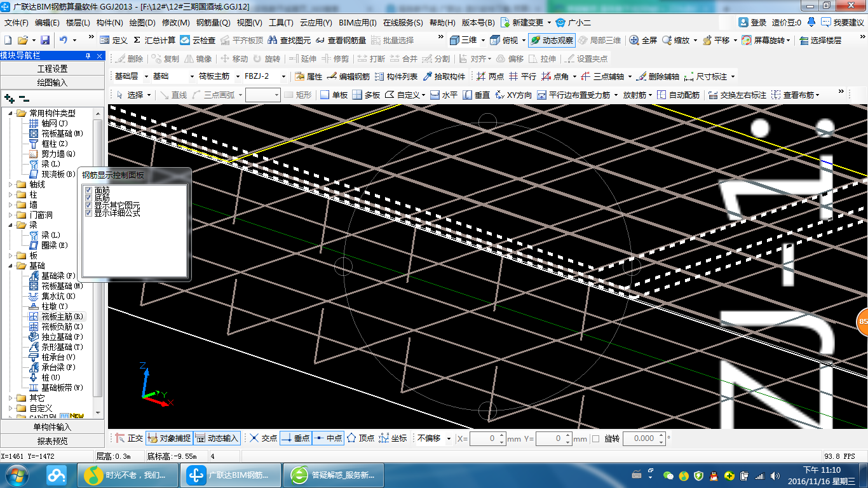The image size is (868, 488).
Task: Select 水平 horizontal rebar direction
Action: [444, 95]
